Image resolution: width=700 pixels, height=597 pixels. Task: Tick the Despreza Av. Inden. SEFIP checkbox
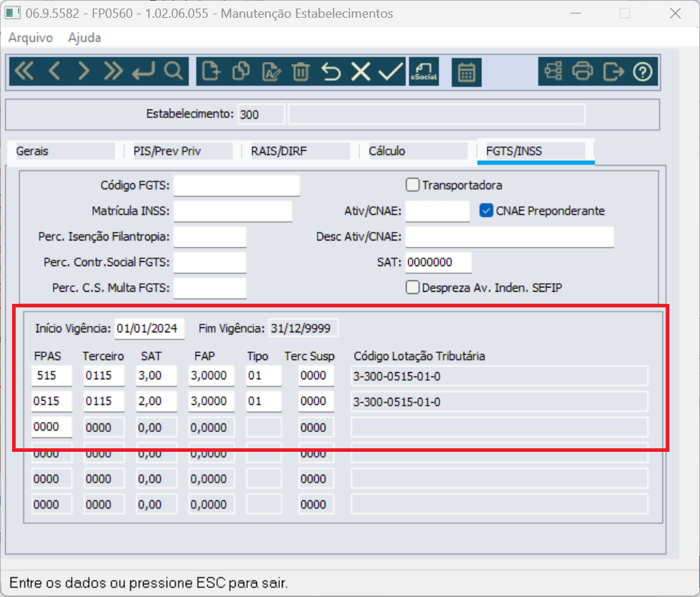coord(412,287)
